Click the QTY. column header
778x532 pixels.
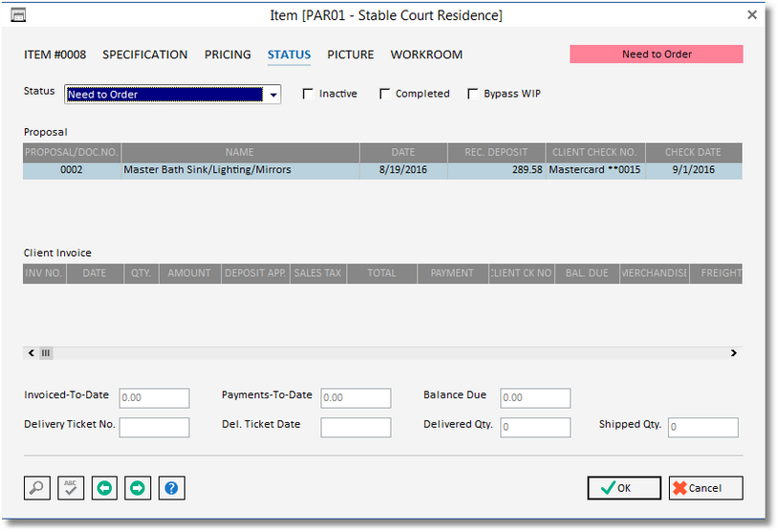(x=141, y=274)
